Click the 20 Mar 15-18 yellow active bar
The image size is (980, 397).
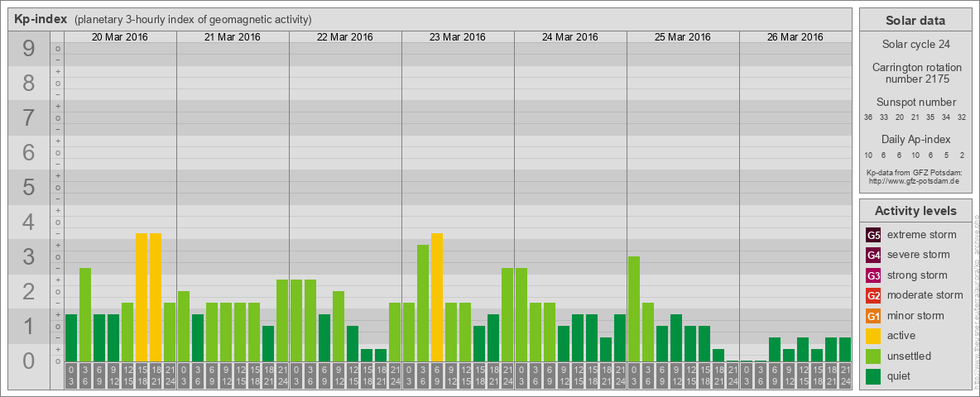142,297
